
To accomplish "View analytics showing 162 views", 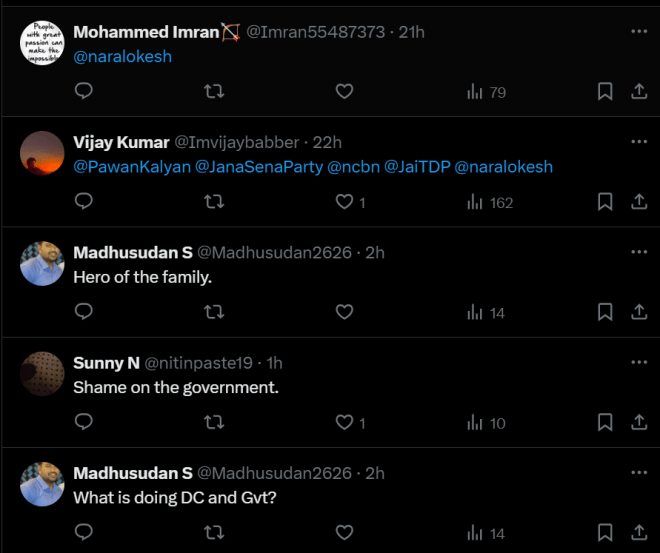I will (x=490, y=202).
